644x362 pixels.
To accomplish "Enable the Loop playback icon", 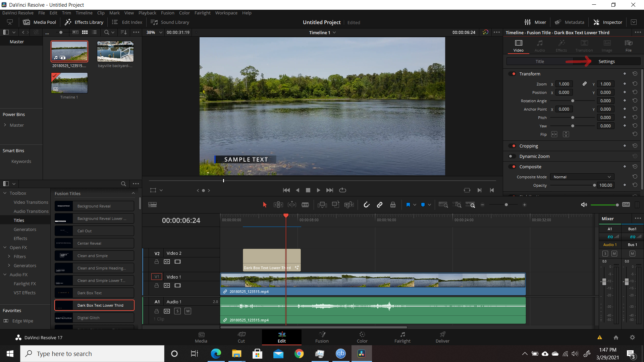I will coord(342,190).
